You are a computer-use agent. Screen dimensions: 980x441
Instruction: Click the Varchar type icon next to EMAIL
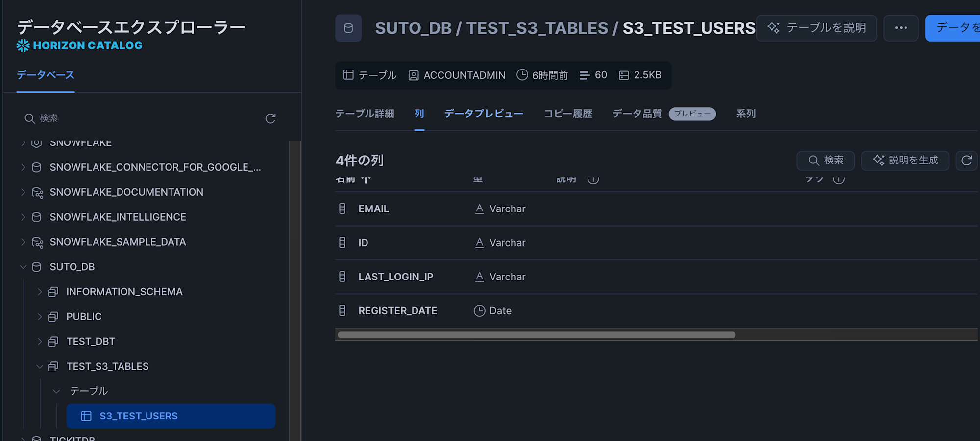click(x=479, y=208)
